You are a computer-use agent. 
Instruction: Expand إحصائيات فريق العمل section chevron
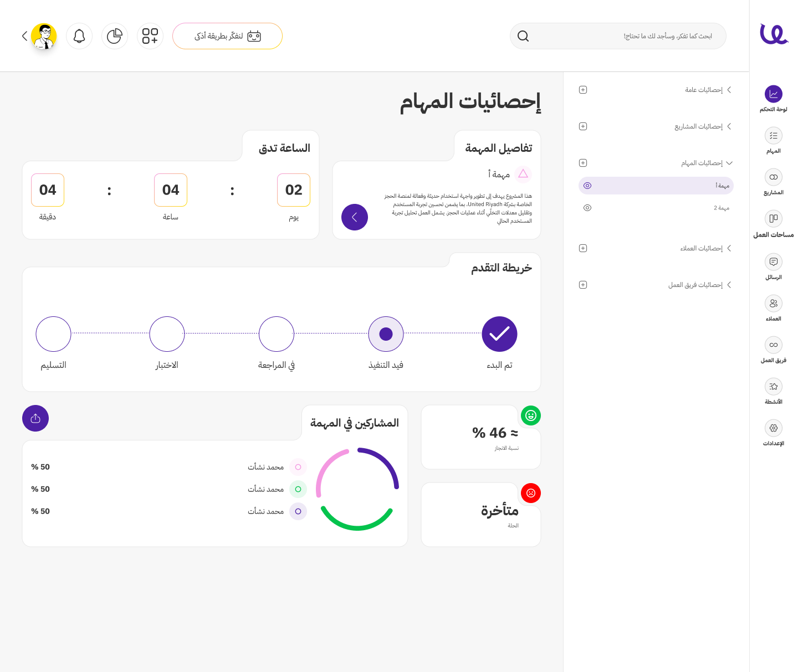pos(729,285)
